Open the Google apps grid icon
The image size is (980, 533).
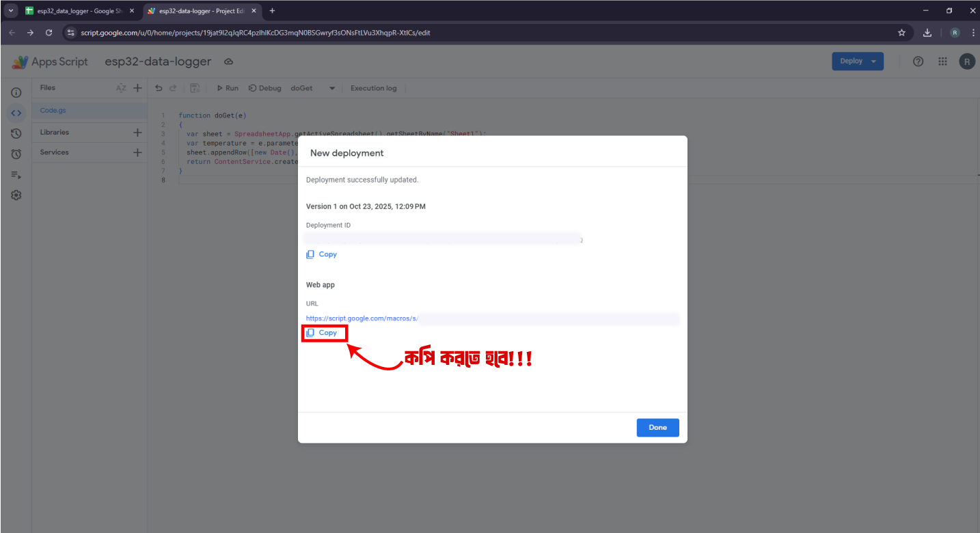(942, 61)
